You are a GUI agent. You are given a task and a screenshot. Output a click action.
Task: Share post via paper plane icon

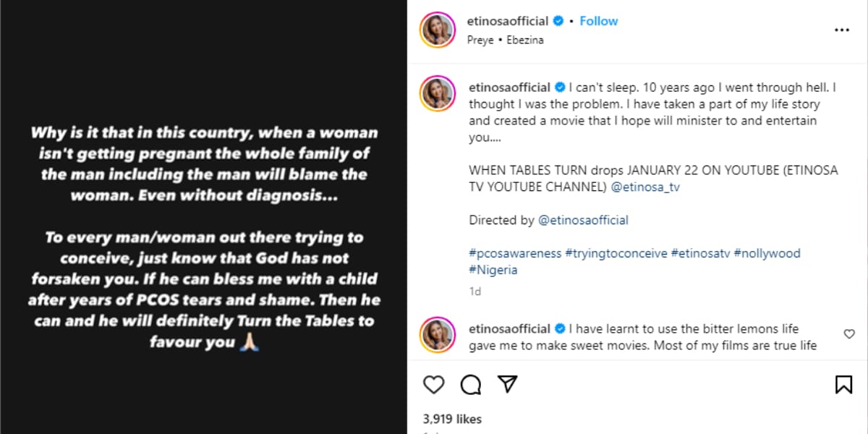508,384
